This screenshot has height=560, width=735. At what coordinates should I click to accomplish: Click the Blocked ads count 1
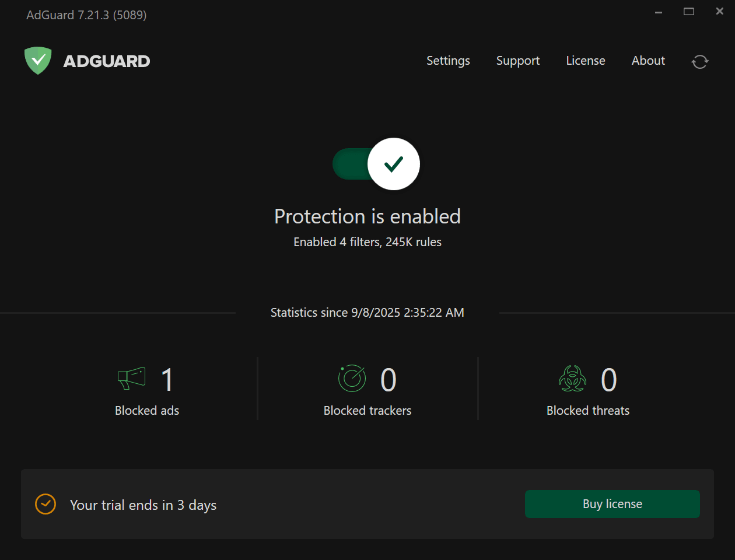167,380
